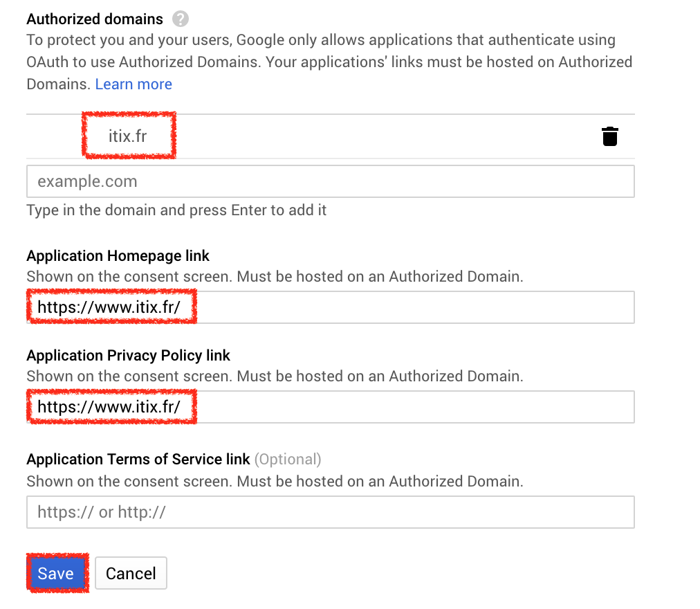The width and height of the screenshot is (700, 609).
Task: Click the Application Homepage link label
Action: [118, 256]
